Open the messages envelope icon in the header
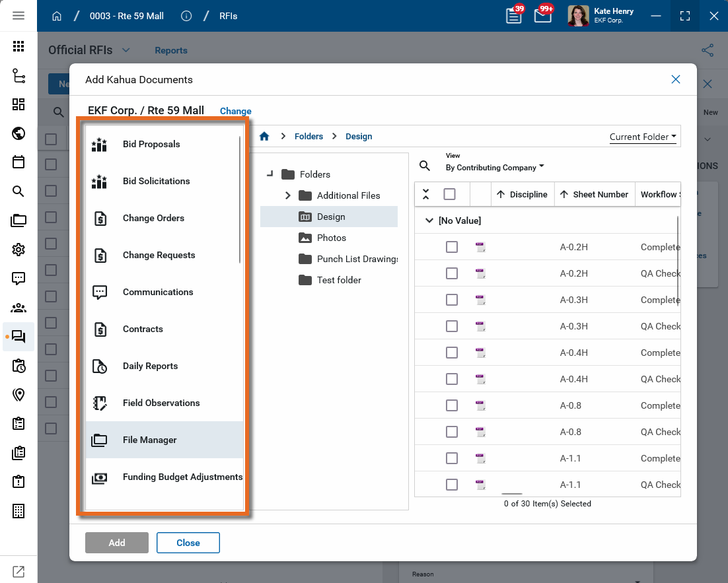The image size is (728, 583). pyautogui.click(x=542, y=16)
